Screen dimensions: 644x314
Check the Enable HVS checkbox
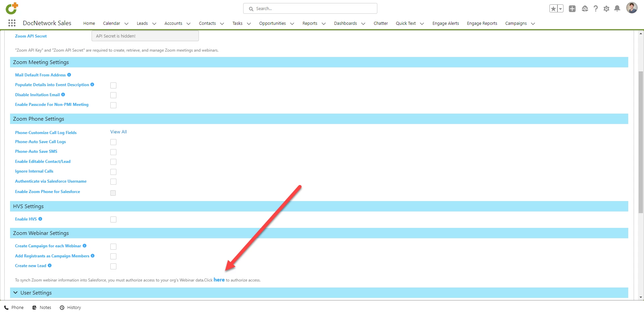pyautogui.click(x=113, y=219)
